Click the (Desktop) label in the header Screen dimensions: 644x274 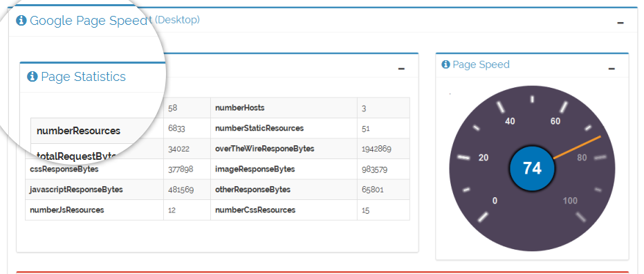tap(177, 19)
